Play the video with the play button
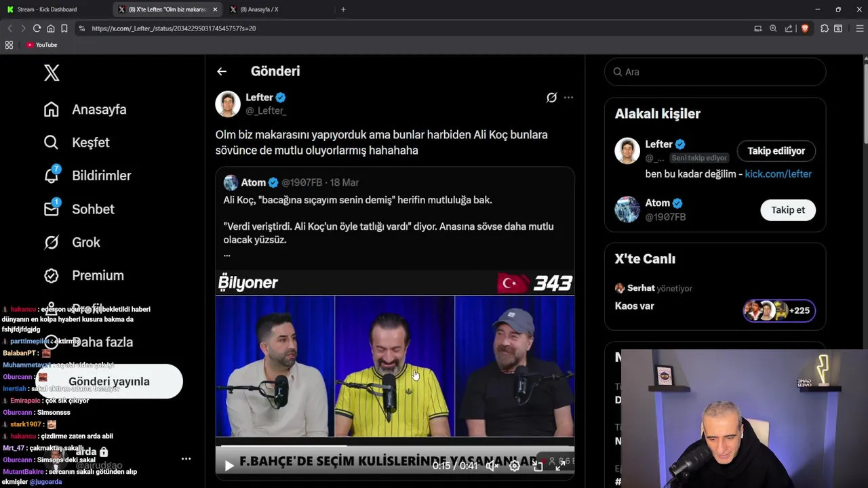The image size is (868, 488). click(x=229, y=466)
